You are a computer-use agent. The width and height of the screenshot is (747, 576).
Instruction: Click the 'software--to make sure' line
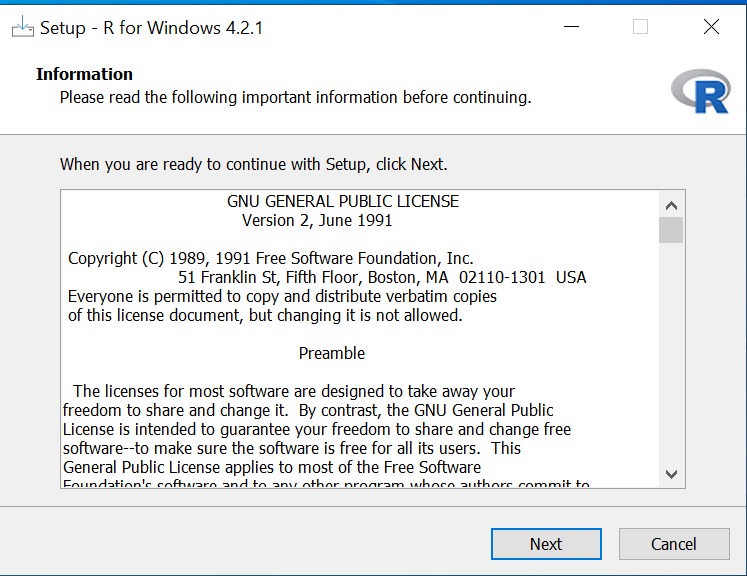292,449
